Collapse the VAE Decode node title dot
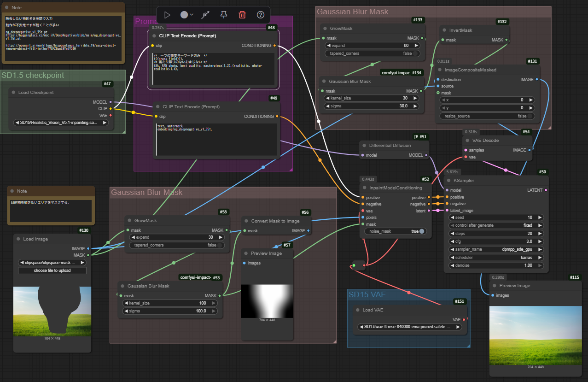Screen dimensions: 588x382 click(x=467, y=141)
